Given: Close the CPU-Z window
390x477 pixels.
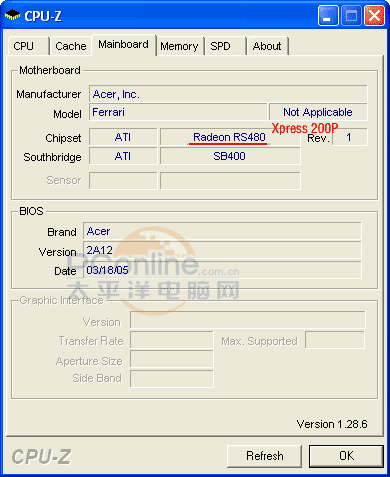Looking at the screenshot, I should [x=374, y=16].
